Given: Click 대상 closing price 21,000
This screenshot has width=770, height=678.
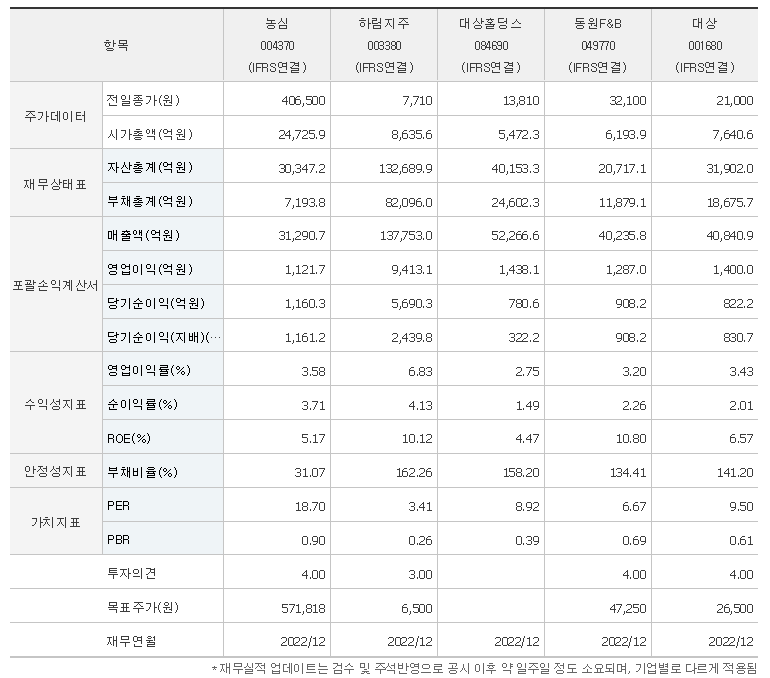Looking at the screenshot, I should pos(735,101).
